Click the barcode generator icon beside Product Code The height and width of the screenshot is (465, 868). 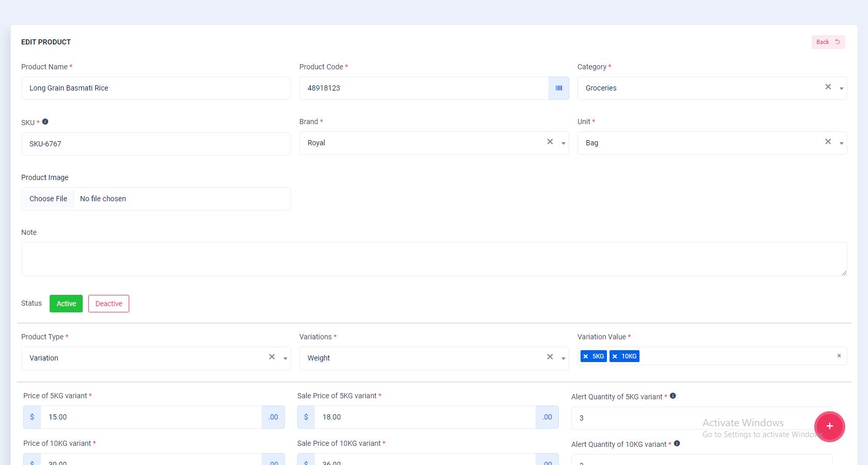(x=558, y=88)
